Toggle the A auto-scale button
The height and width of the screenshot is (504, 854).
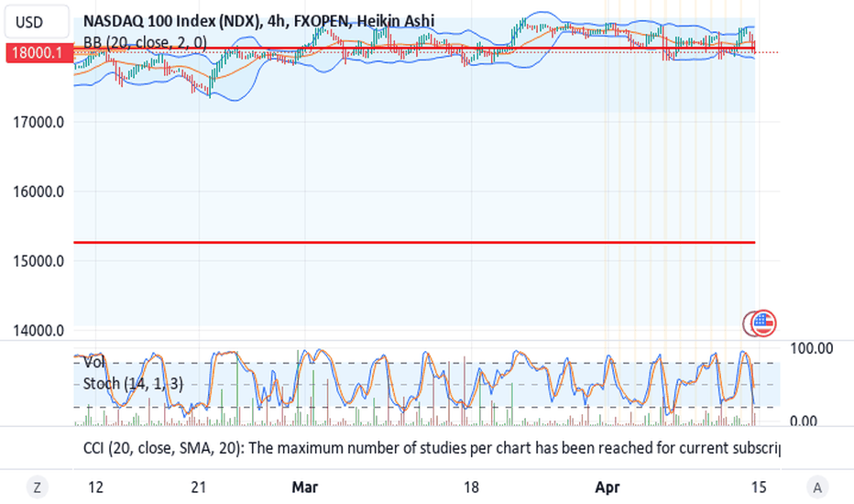[x=817, y=487]
